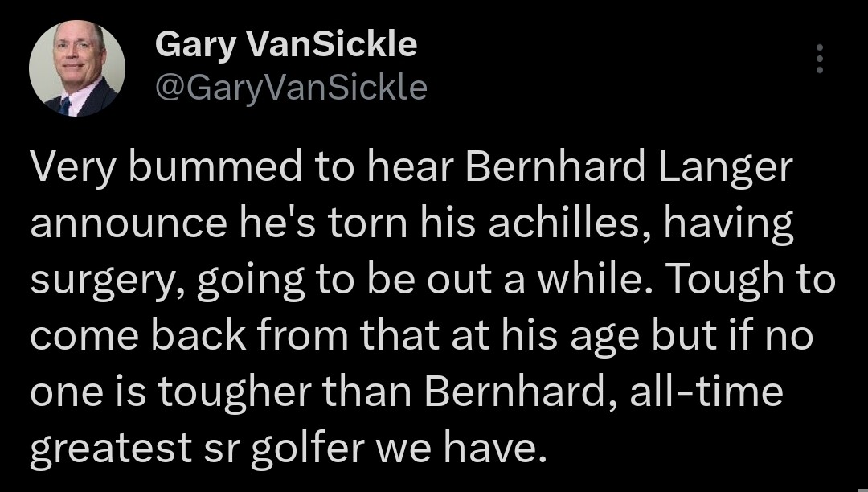Image resolution: width=868 pixels, height=492 pixels.
Task: Click the word "golfer" in the last line
Action: click(307, 447)
